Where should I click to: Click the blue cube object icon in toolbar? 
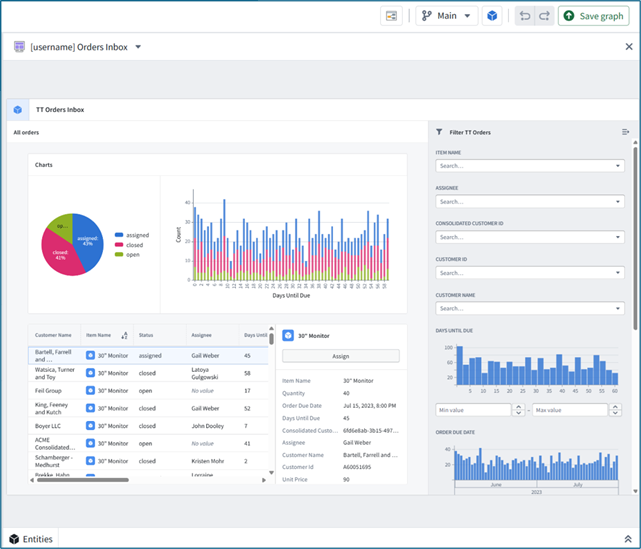pyautogui.click(x=492, y=16)
